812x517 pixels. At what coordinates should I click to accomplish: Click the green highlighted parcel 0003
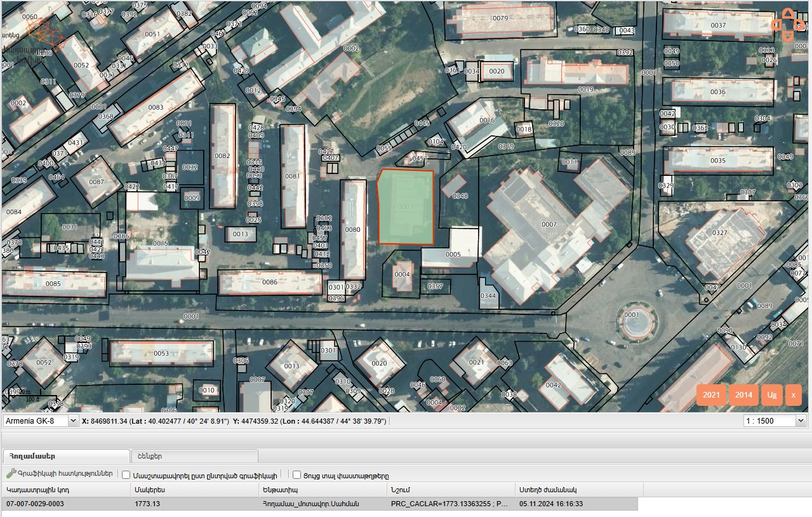coord(406,207)
